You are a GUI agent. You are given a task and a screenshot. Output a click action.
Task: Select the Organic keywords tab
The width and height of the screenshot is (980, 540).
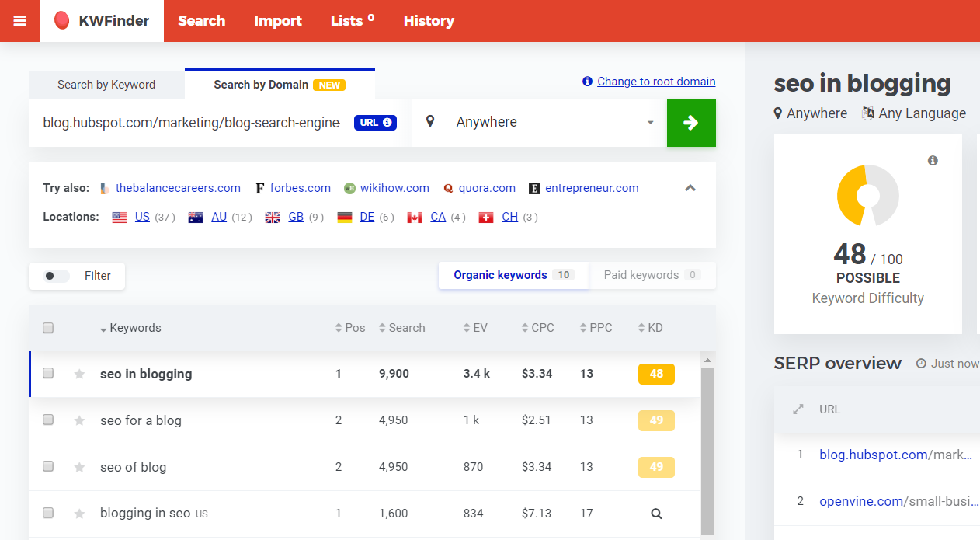513,275
